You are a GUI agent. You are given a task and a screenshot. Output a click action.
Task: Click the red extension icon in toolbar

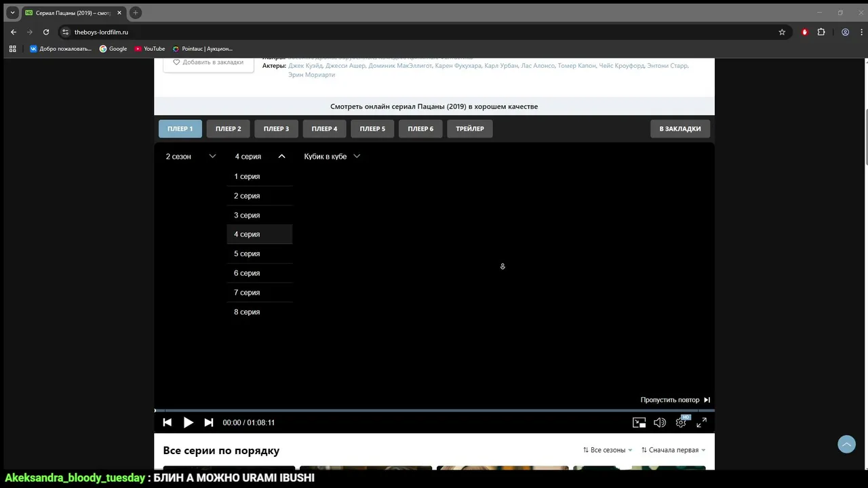coord(804,32)
